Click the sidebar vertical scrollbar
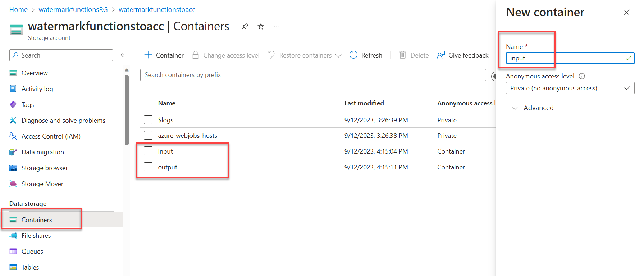The height and width of the screenshot is (276, 644). coord(127,110)
